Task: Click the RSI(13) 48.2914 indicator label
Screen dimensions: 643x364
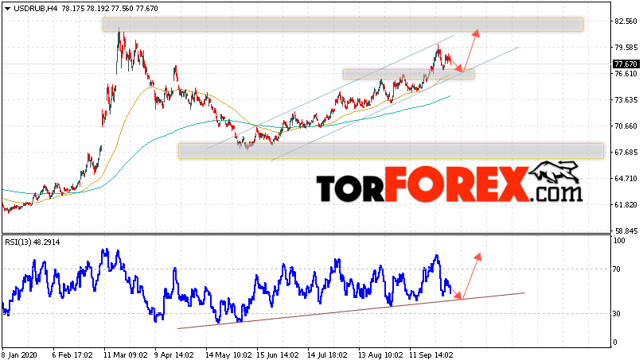Action: tap(33, 242)
